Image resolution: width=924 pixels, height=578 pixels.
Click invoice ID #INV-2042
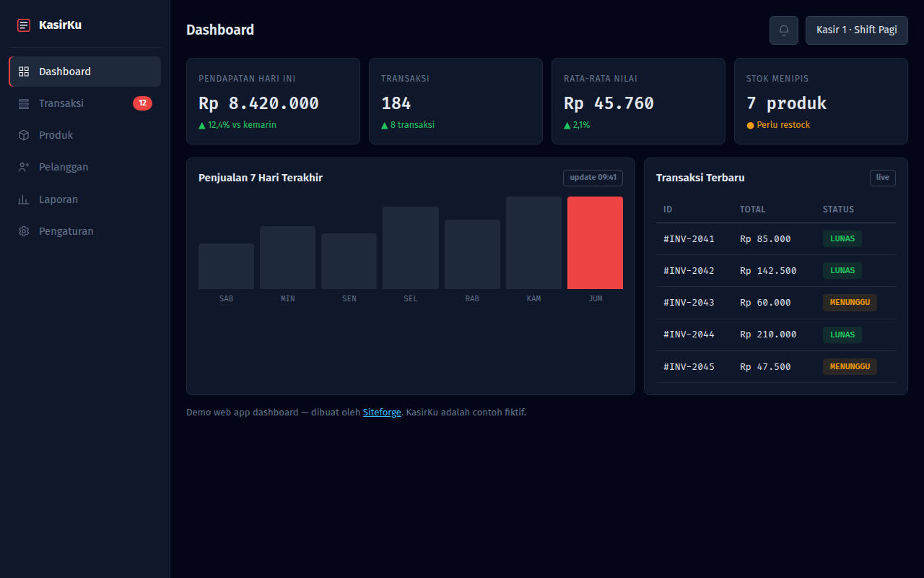tap(689, 271)
